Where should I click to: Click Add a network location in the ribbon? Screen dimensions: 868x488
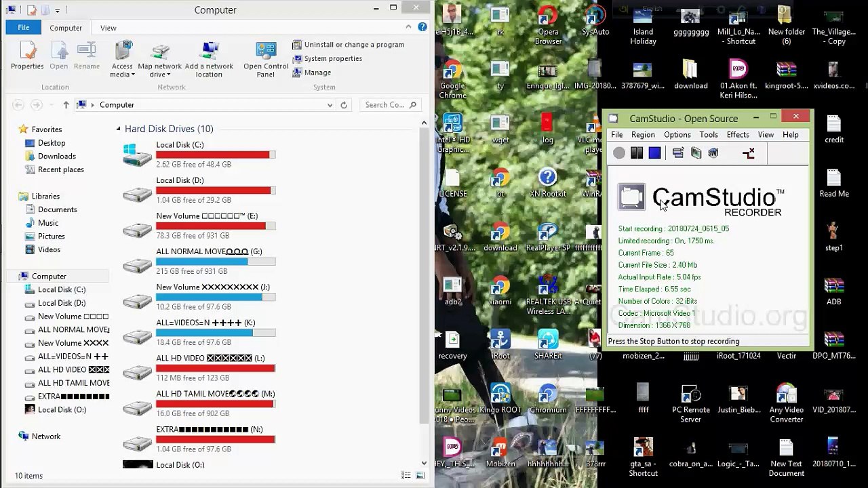tap(209, 60)
